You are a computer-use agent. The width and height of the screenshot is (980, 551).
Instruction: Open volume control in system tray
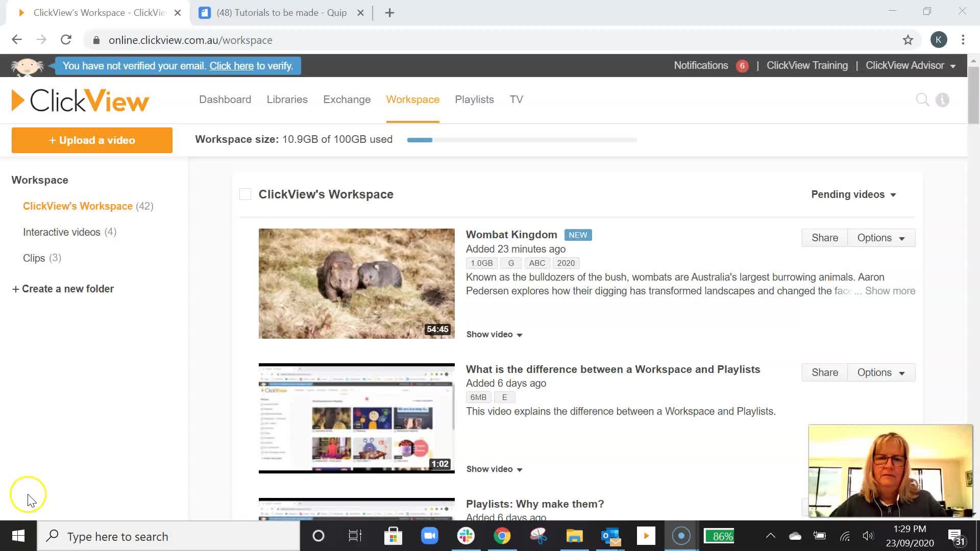tap(868, 536)
